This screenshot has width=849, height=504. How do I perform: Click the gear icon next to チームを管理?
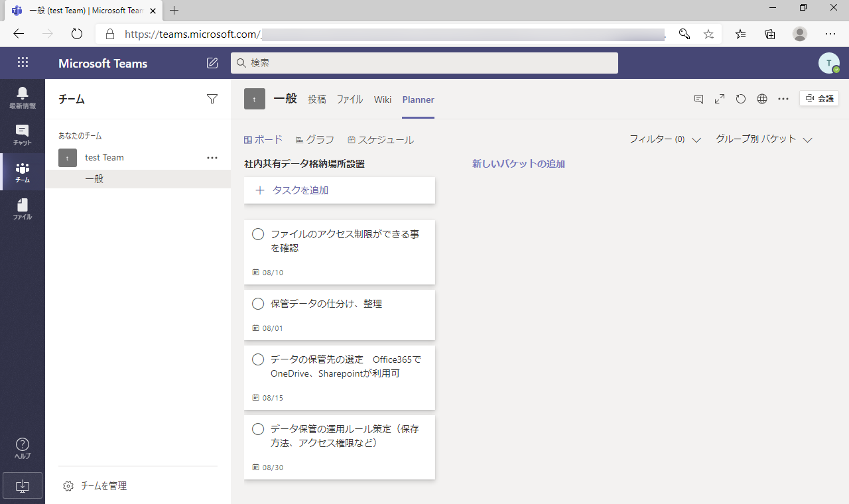(68, 486)
